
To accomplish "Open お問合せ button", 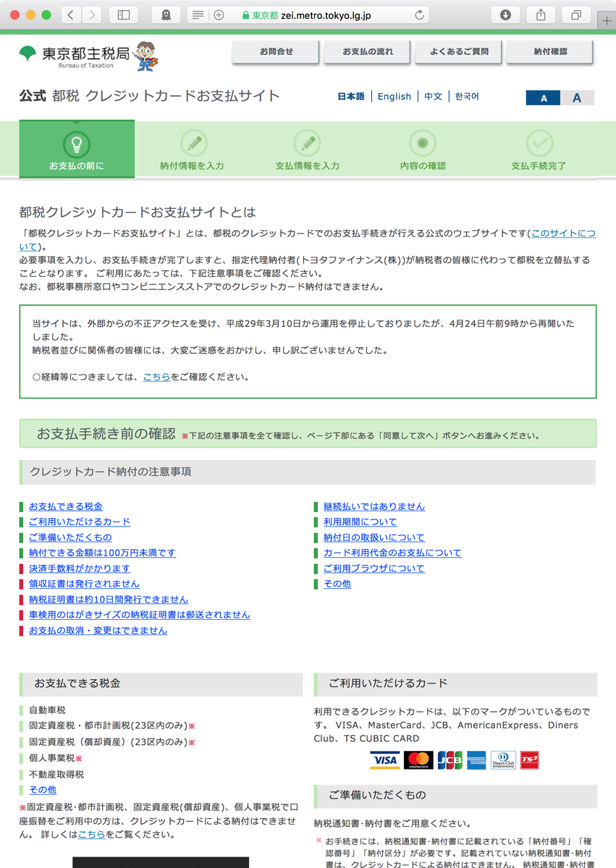I will (277, 52).
